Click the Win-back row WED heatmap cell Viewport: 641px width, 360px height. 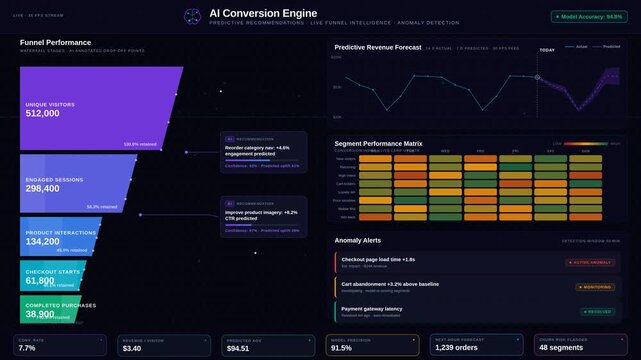[445, 217]
